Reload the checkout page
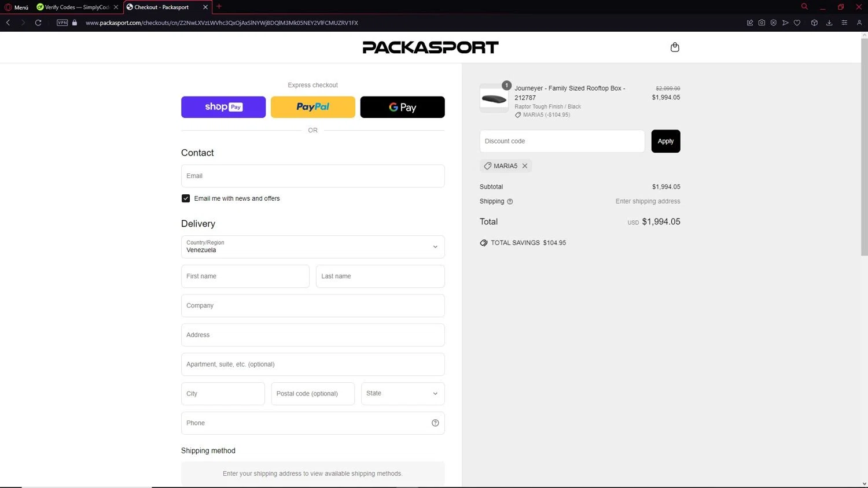The width and height of the screenshot is (868, 488). (38, 23)
